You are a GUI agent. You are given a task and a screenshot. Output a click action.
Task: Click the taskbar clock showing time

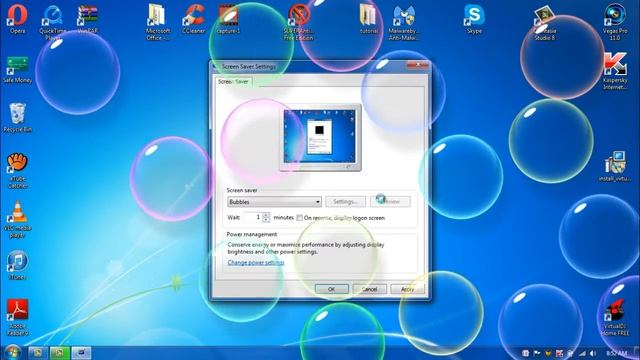616,353
